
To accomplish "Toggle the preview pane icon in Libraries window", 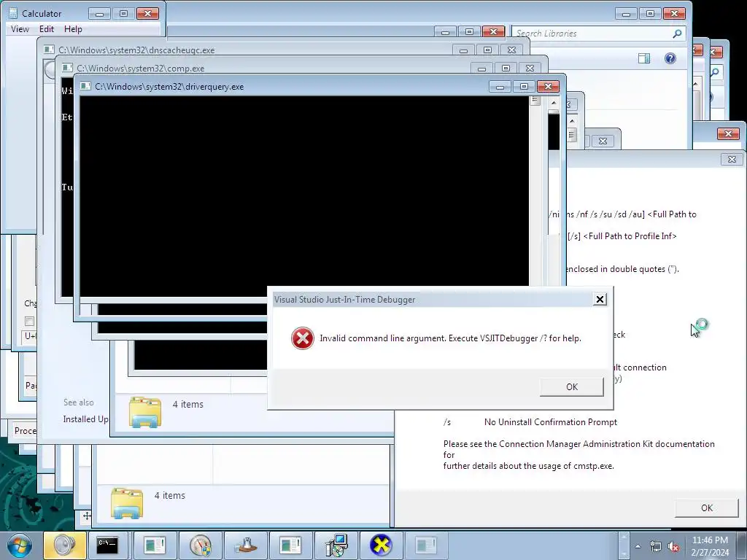I will pos(644,58).
